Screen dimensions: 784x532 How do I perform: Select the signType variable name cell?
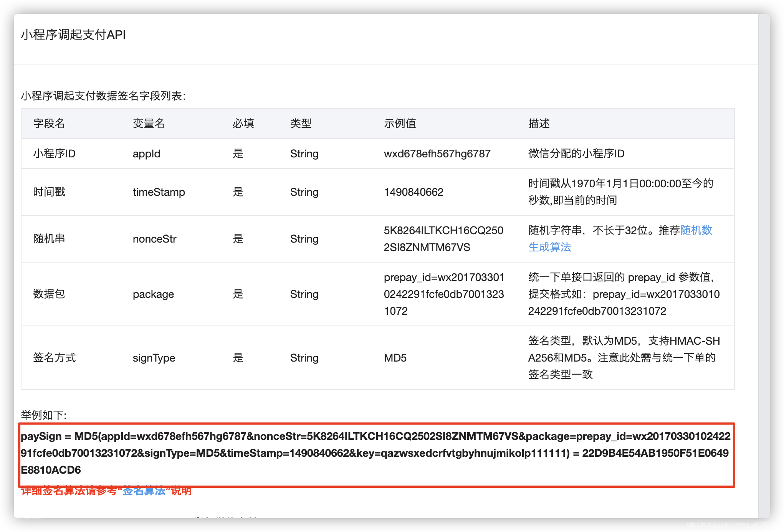coord(154,358)
